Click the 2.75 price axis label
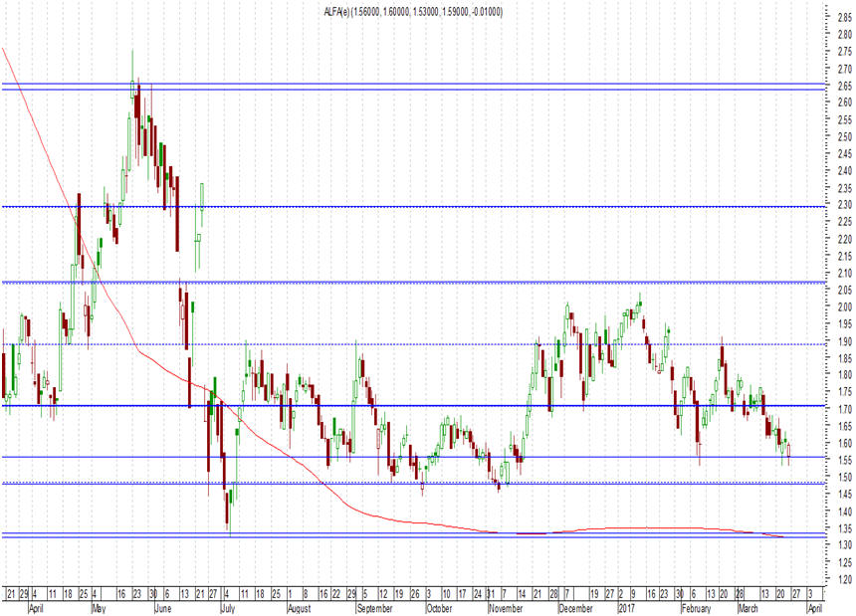 (844, 52)
